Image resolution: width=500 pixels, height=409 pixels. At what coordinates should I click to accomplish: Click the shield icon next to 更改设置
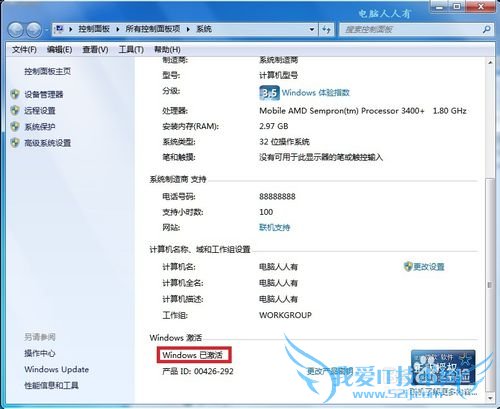tap(408, 266)
